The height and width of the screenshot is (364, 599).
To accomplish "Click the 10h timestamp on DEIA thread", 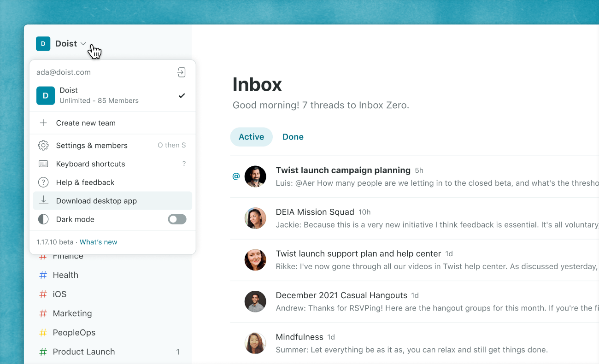I will [x=364, y=212].
